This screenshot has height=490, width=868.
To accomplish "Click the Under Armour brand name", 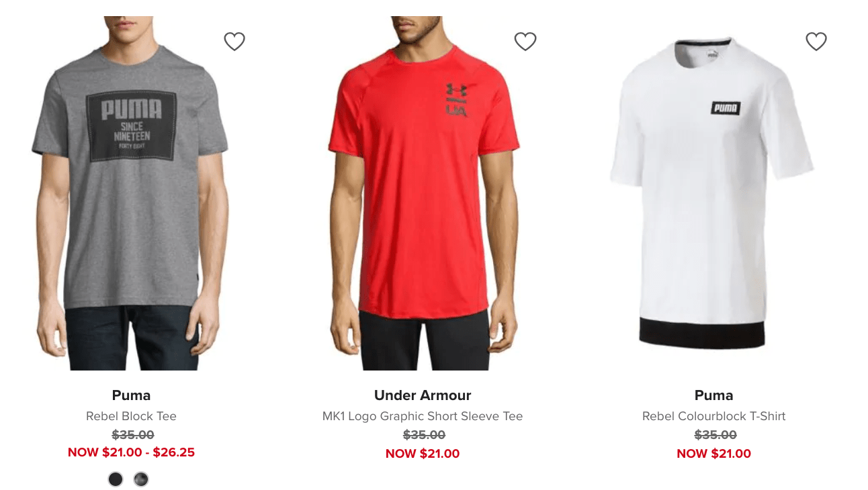I will tap(423, 395).
